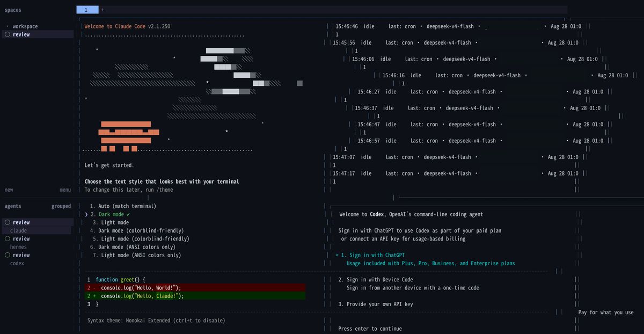This screenshot has height=334, width=644.
Task: Click the log row timestamped 15:47:17
Action: click(x=456, y=173)
